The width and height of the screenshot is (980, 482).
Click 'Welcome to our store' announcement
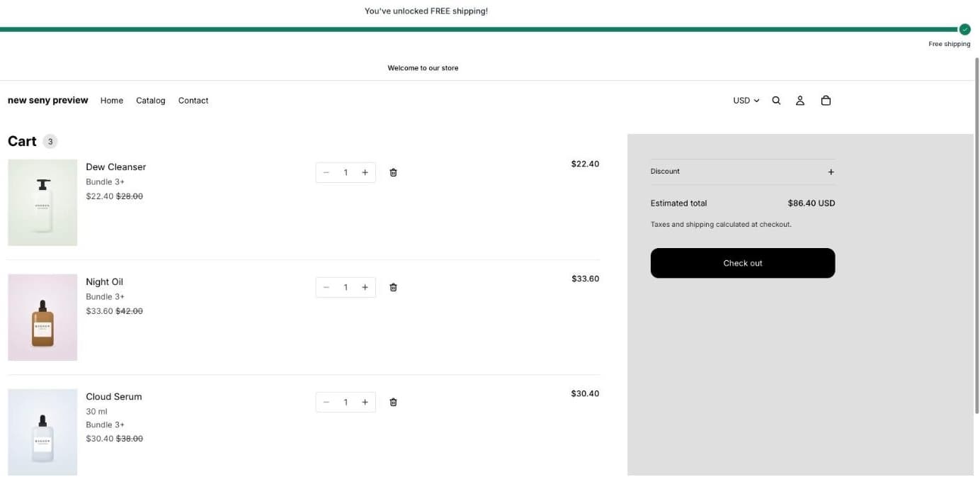(x=423, y=68)
